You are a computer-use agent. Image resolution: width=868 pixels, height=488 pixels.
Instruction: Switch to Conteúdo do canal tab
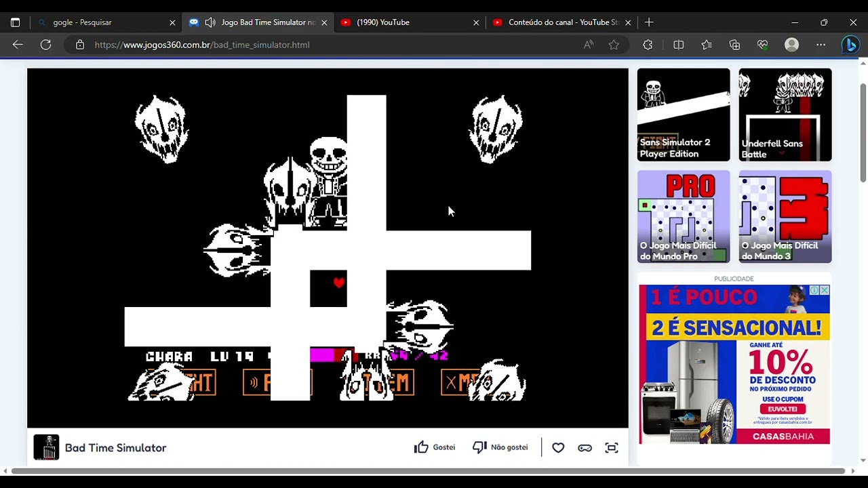click(x=563, y=22)
